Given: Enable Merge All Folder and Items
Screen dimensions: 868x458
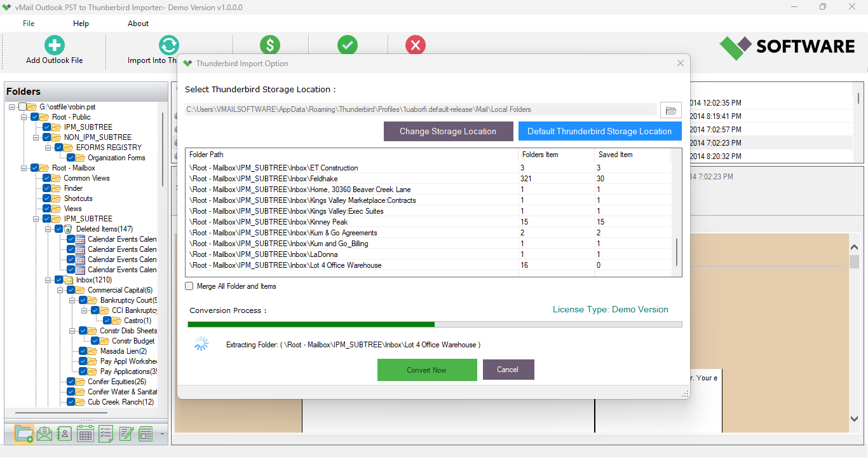Looking at the screenshot, I should pyautogui.click(x=189, y=286).
